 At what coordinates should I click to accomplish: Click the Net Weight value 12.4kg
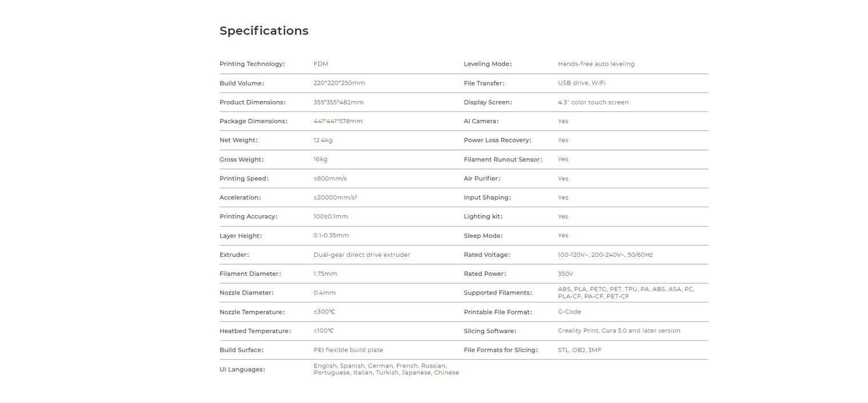[x=323, y=140]
